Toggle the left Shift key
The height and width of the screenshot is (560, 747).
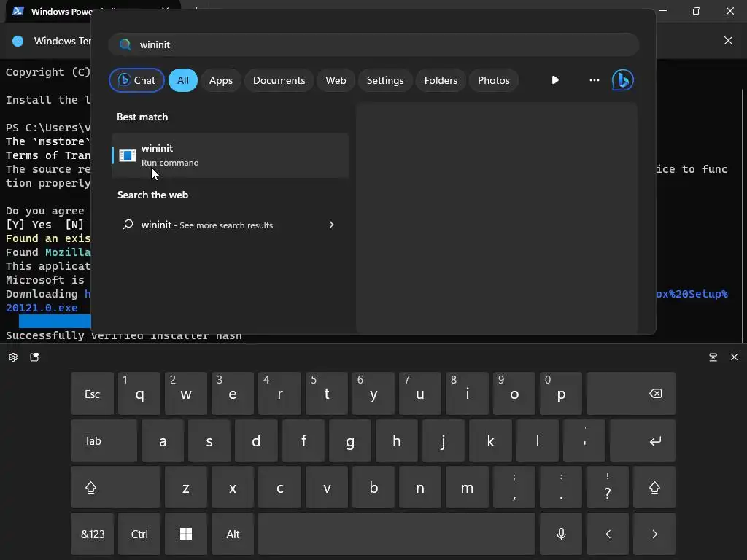tap(116, 487)
